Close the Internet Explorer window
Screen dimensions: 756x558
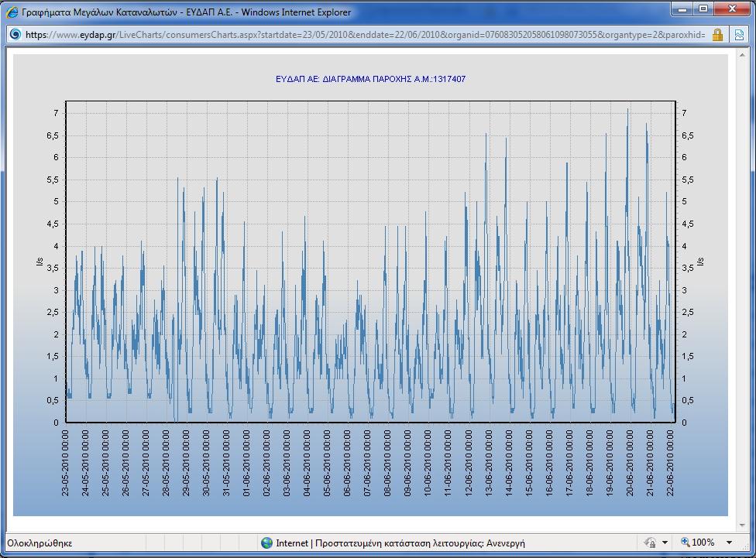pyautogui.click(x=732, y=9)
